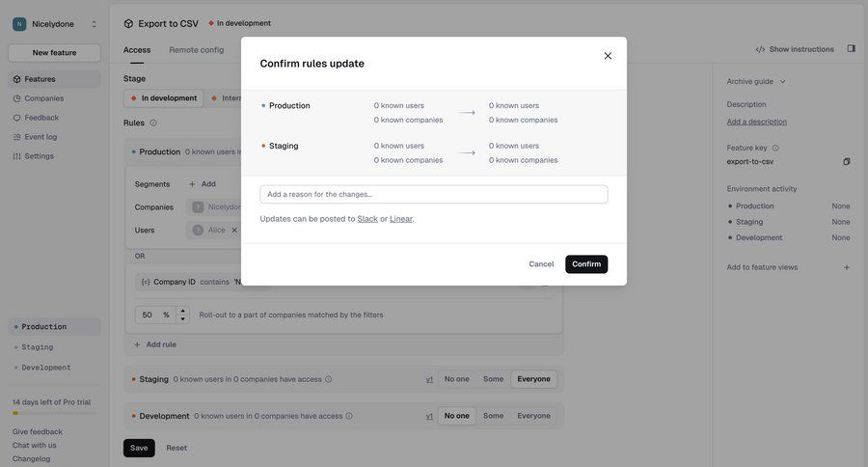Open Staging v1 version link
The height and width of the screenshot is (467, 868).
pyautogui.click(x=429, y=379)
